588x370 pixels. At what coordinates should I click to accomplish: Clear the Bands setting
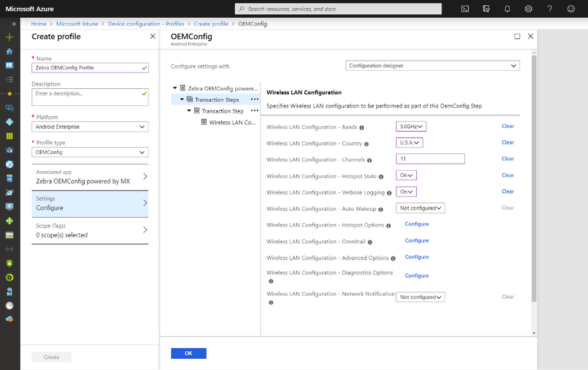point(508,126)
